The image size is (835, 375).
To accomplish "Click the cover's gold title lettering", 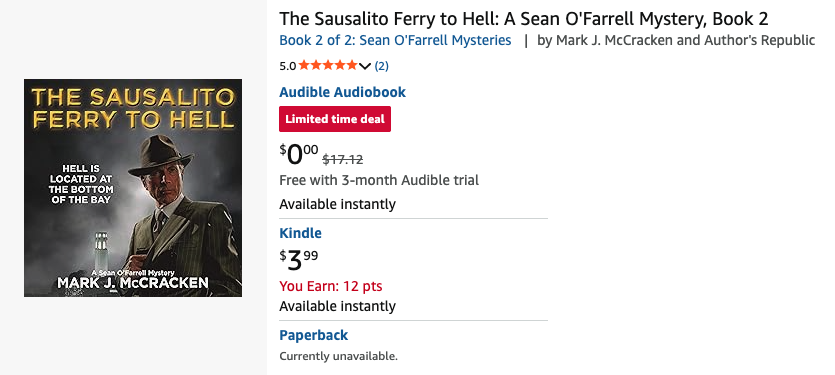I will pos(133,108).
